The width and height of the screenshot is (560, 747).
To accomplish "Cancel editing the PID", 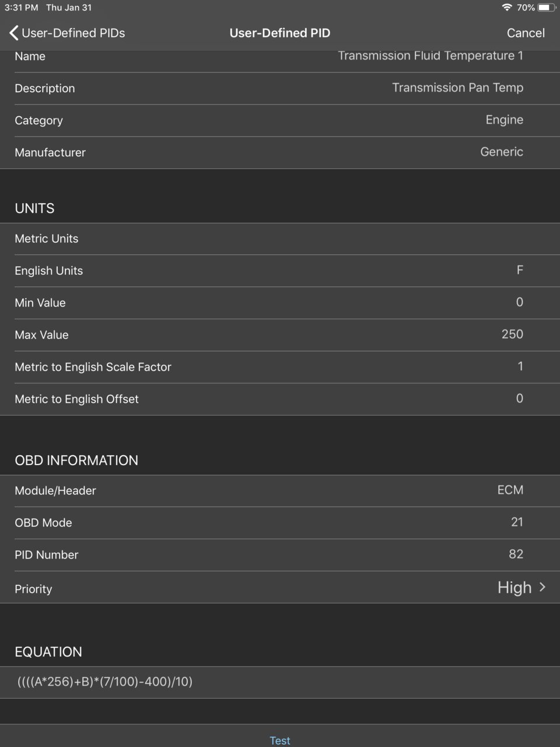I will (526, 33).
